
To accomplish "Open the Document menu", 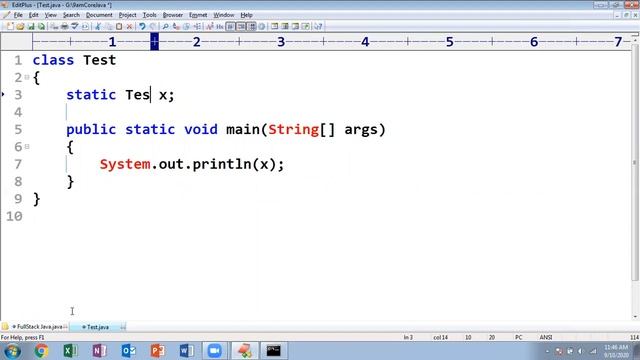I will point(99,15).
